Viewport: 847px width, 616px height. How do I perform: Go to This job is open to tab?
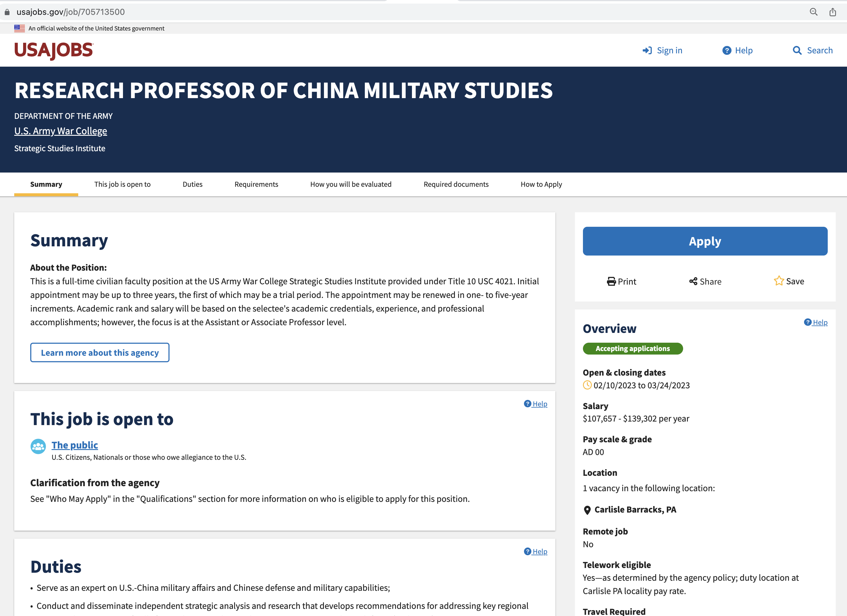(x=122, y=184)
